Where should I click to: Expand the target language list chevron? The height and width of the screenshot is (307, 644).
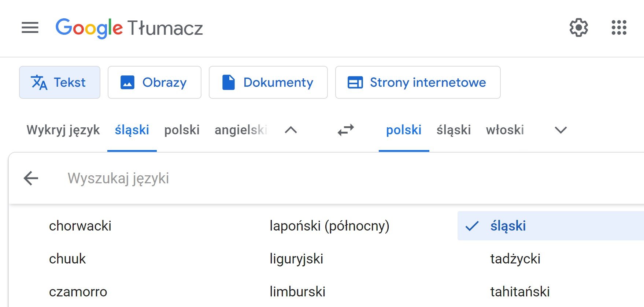560,130
